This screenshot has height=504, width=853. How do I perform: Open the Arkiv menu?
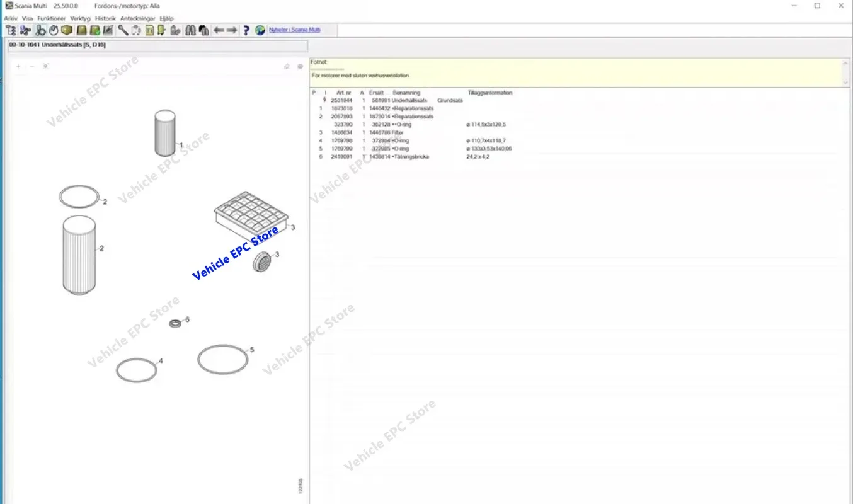click(x=11, y=19)
